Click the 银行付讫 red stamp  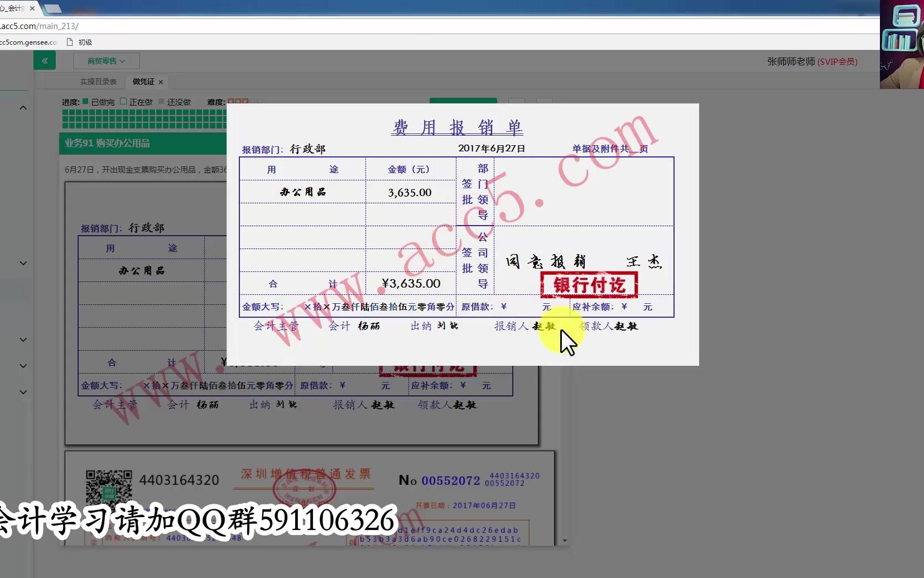589,285
